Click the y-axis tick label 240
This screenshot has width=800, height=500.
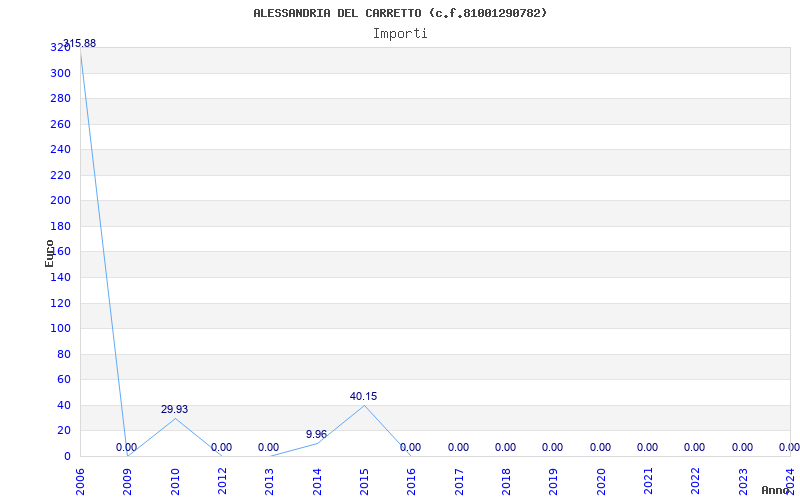pyautogui.click(x=60, y=149)
